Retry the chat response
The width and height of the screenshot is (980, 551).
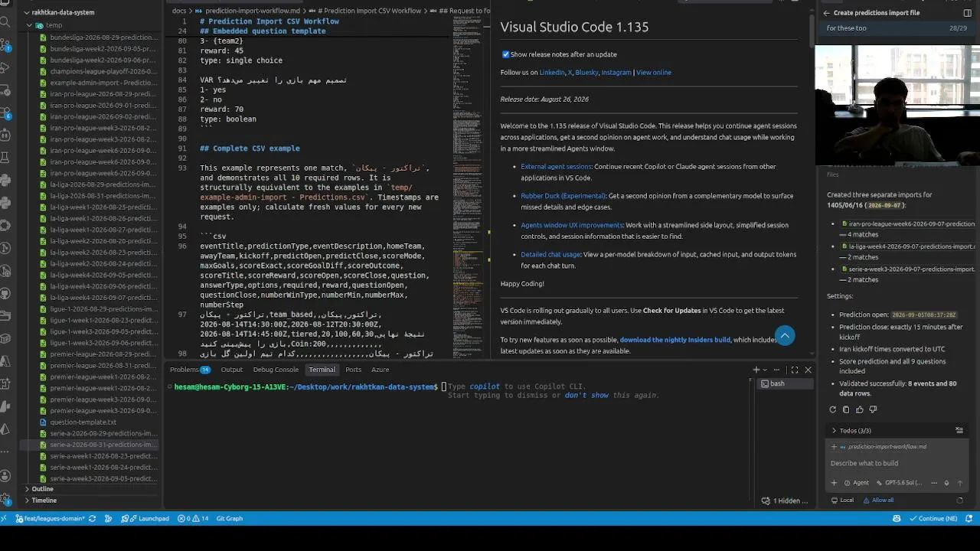tap(833, 410)
